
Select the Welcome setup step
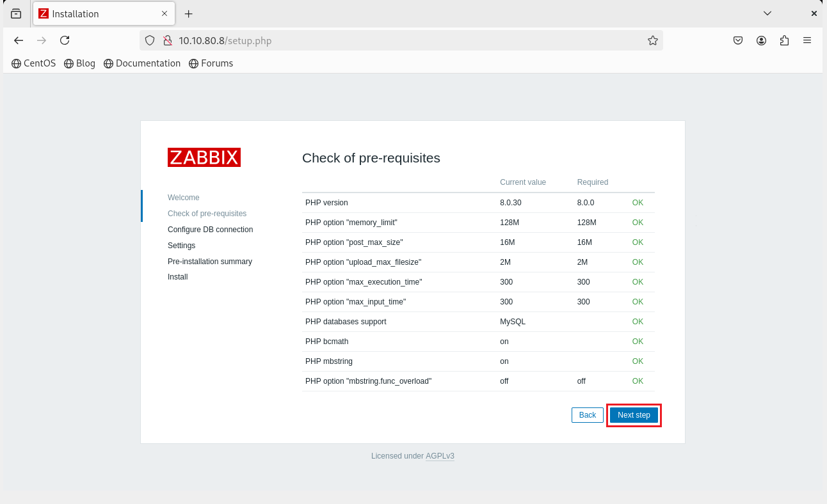(x=184, y=198)
